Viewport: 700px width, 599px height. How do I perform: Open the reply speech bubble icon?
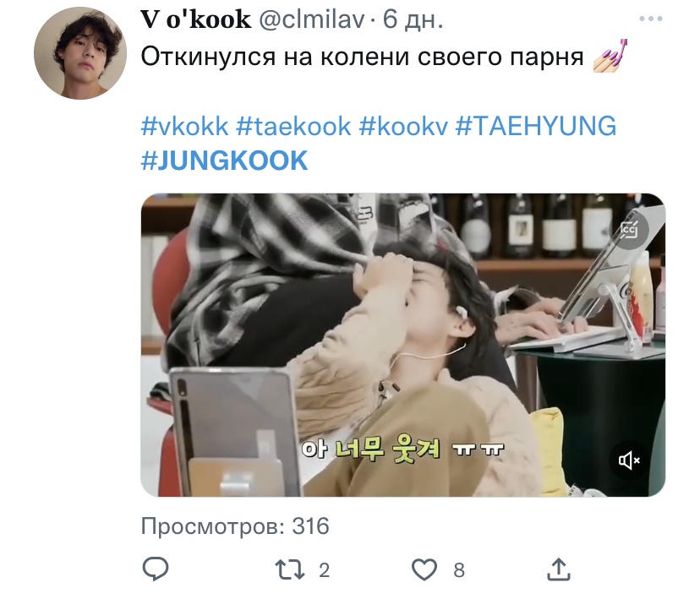tap(156, 569)
